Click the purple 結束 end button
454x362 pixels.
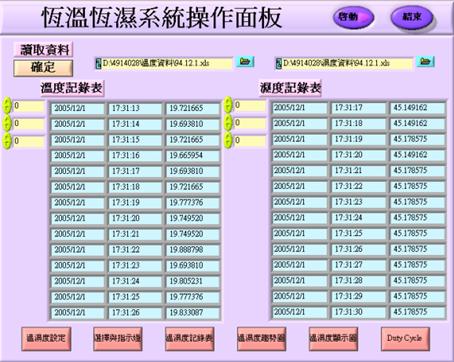coord(412,17)
